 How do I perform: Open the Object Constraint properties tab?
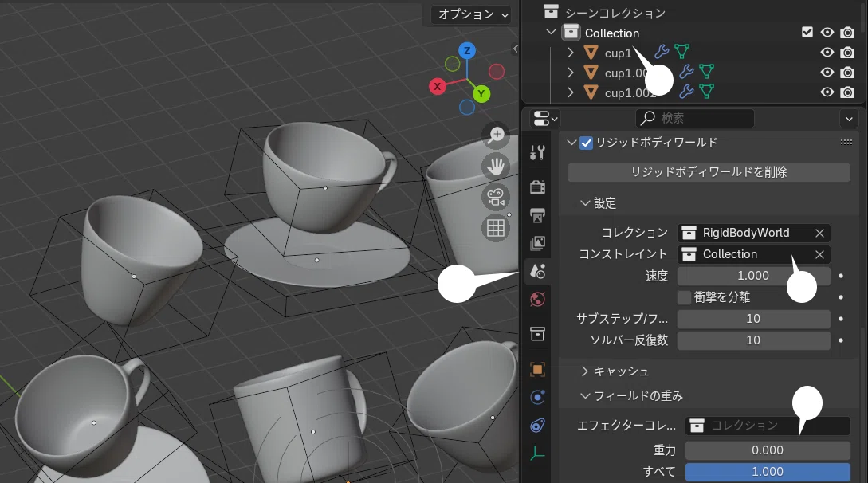[537, 425]
